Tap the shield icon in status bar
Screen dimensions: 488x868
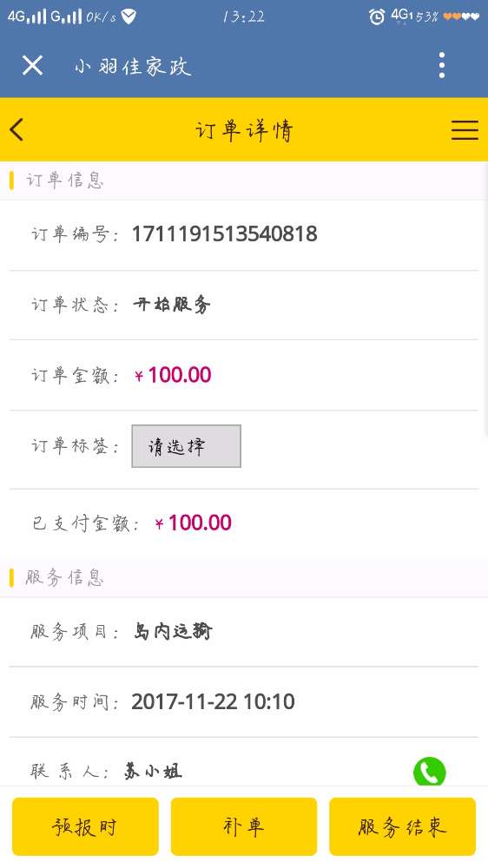[x=129, y=16]
